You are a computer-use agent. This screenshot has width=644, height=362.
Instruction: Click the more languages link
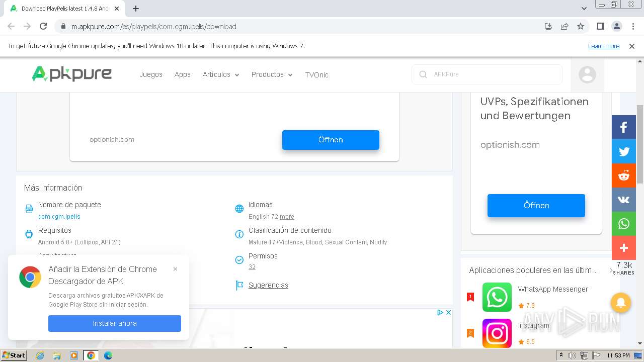287,217
